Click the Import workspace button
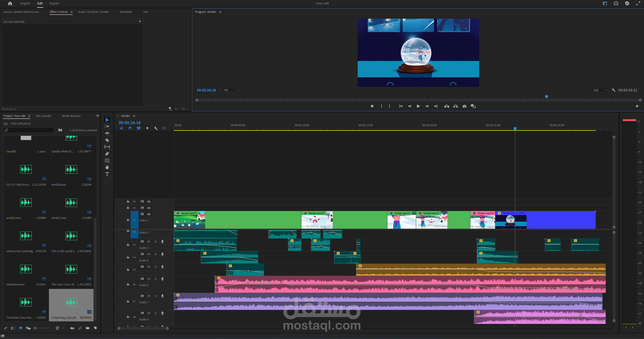The width and height of the screenshot is (644, 339). click(25, 4)
